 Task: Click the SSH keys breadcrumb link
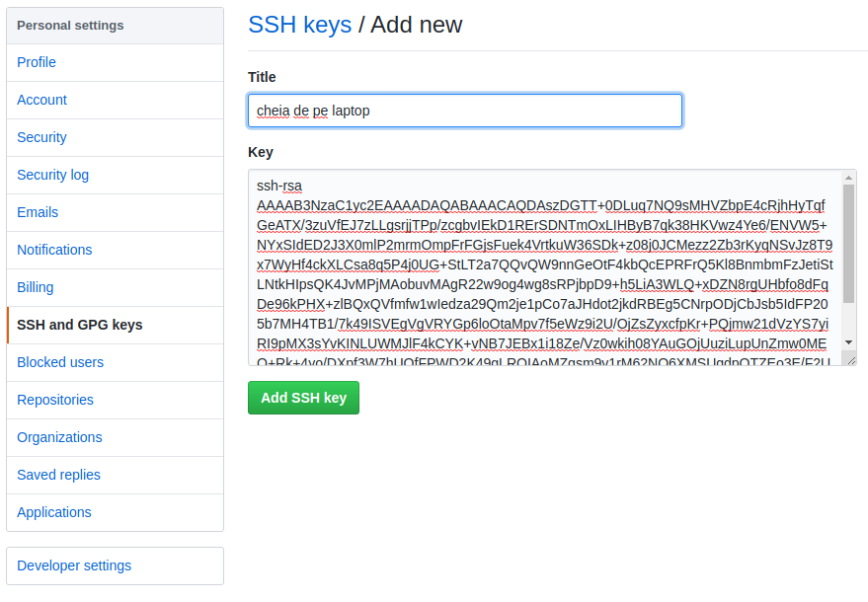(x=299, y=25)
